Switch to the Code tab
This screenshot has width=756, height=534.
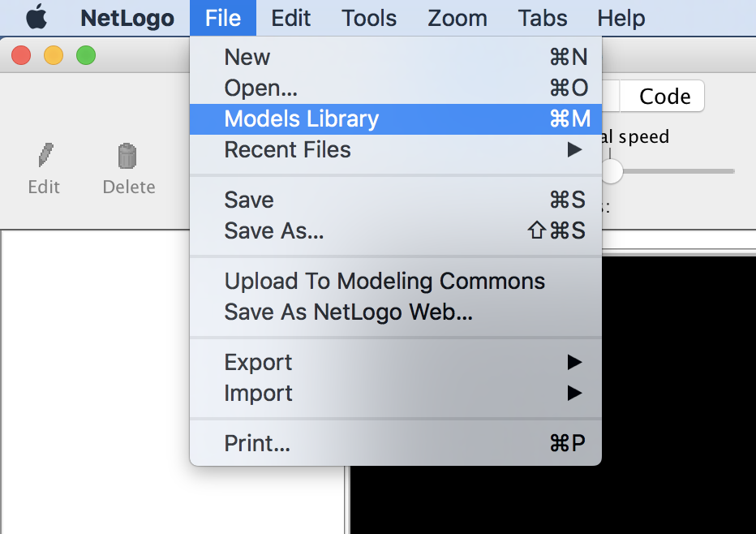click(x=664, y=97)
